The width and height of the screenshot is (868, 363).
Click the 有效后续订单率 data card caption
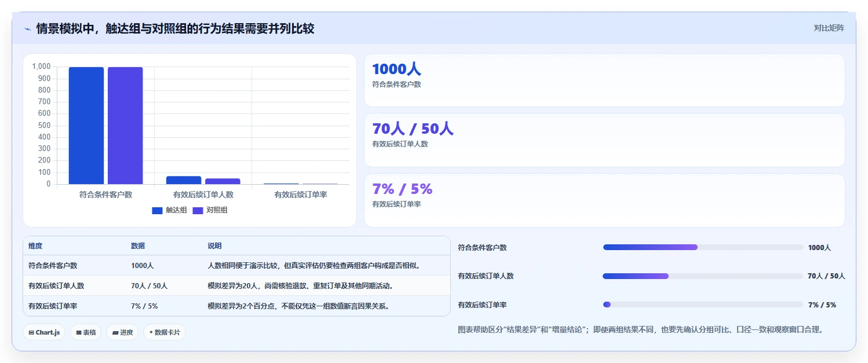(x=396, y=204)
